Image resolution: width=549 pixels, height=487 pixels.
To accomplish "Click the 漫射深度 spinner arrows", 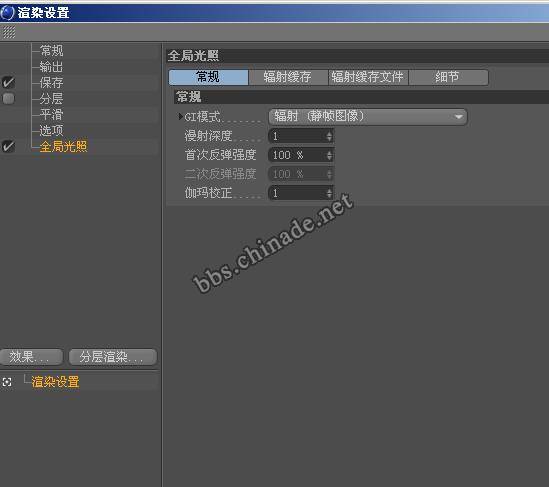I will (329, 136).
